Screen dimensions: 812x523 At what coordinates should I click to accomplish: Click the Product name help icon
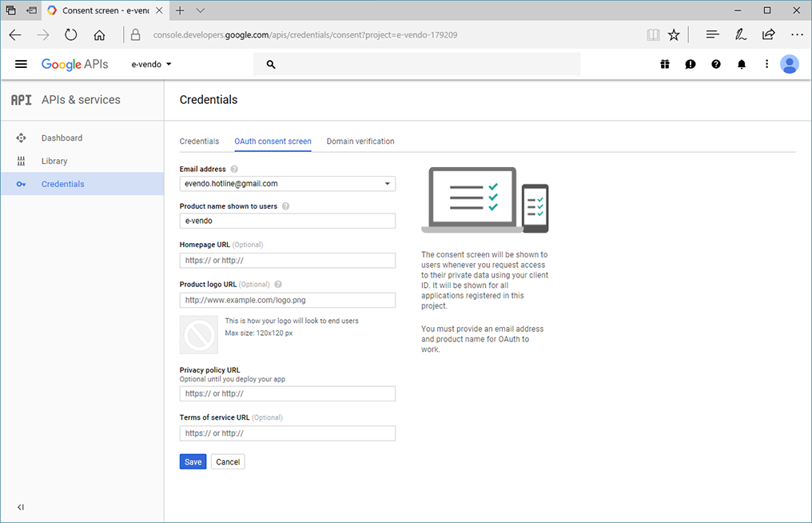click(x=285, y=206)
